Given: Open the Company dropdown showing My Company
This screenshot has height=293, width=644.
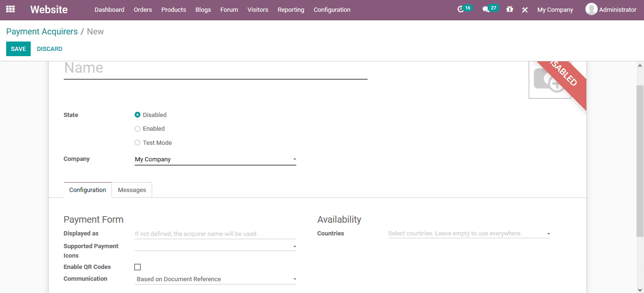Looking at the screenshot, I should tap(294, 159).
